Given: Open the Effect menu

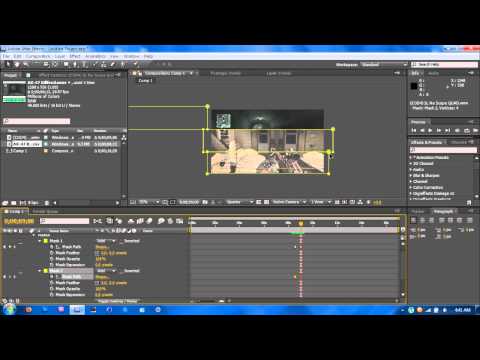Looking at the screenshot, I should coord(75,56).
